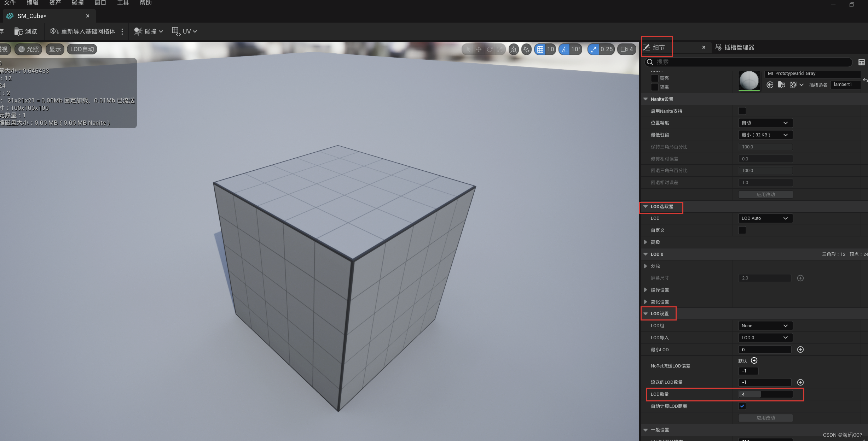Expand the 简化设置 section
Viewport: 868px width, 441px height.
pos(646,302)
